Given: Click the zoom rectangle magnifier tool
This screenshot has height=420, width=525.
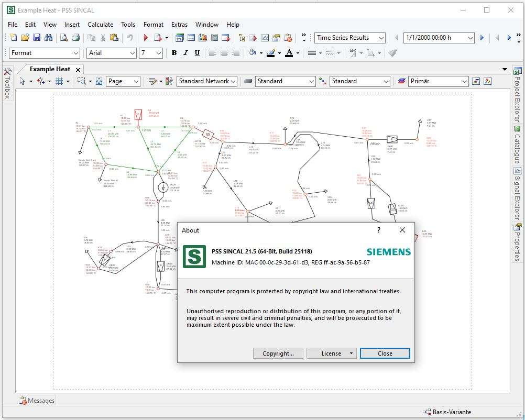Looking at the screenshot, I should pyautogui.click(x=81, y=81).
